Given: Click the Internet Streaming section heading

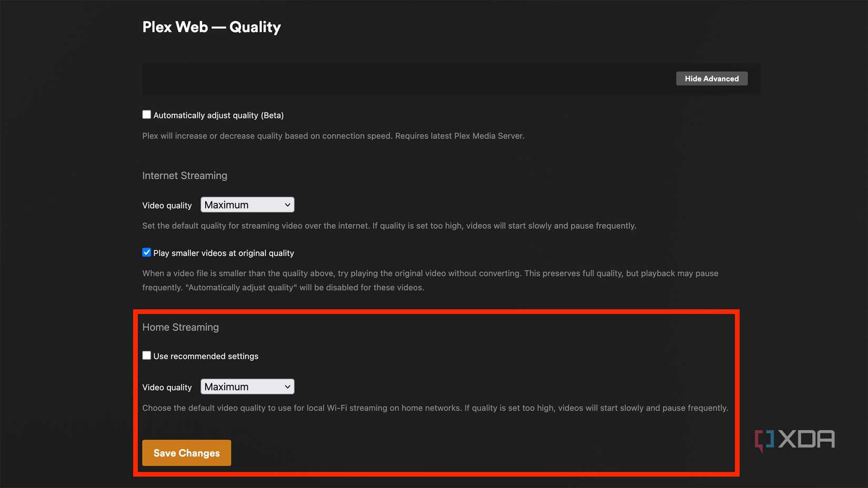Looking at the screenshot, I should point(185,176).
